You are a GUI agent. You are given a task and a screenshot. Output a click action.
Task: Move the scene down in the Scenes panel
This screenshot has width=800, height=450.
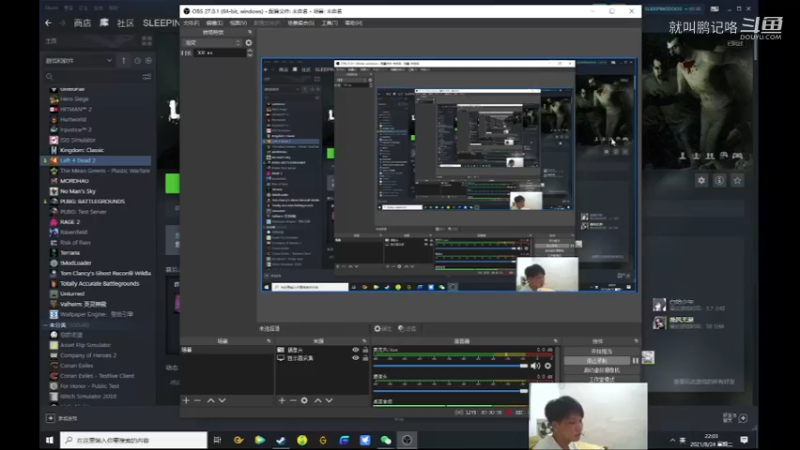click(x=222, y=401)
